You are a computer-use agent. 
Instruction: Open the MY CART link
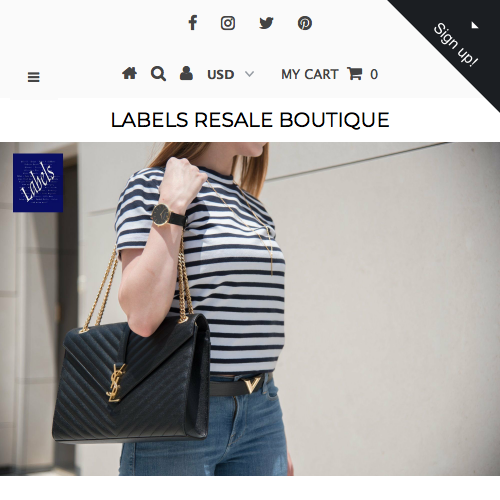click(x=310, y=74)
